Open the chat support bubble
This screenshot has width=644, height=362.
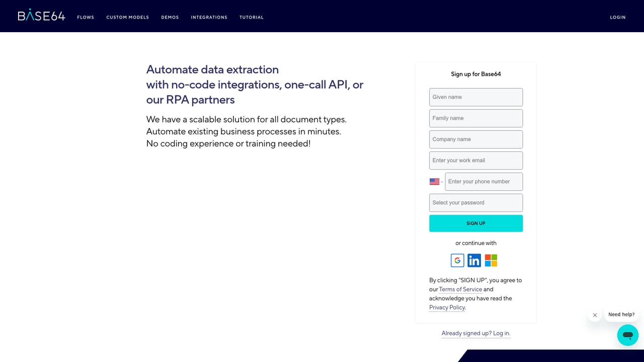627,335
